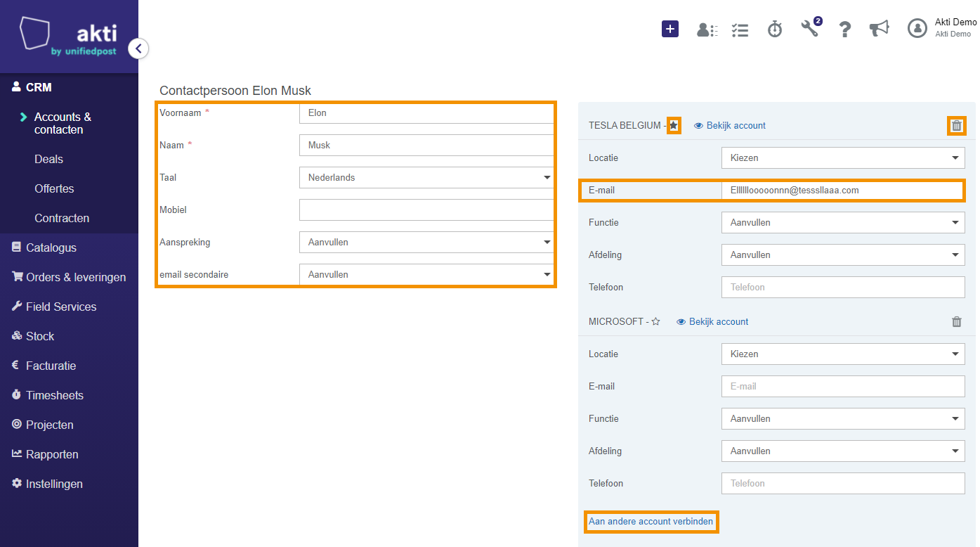Open the Functie dropdown under MICROSOFT
980x547 pixels.
coord(843,418)
